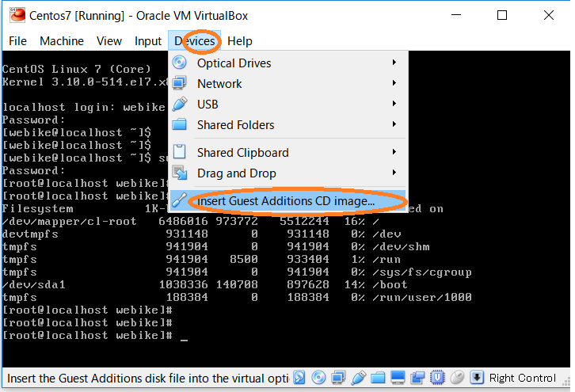The height and width of the screenshot is (392, 575).
Task: Click the VirtualBox red hat title icon
Action: (x=17, y=15)
